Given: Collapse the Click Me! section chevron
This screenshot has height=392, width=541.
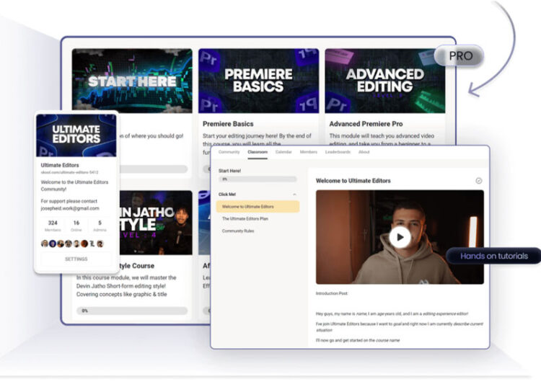Looking at the screenshot, I should (x=294, y=195).
